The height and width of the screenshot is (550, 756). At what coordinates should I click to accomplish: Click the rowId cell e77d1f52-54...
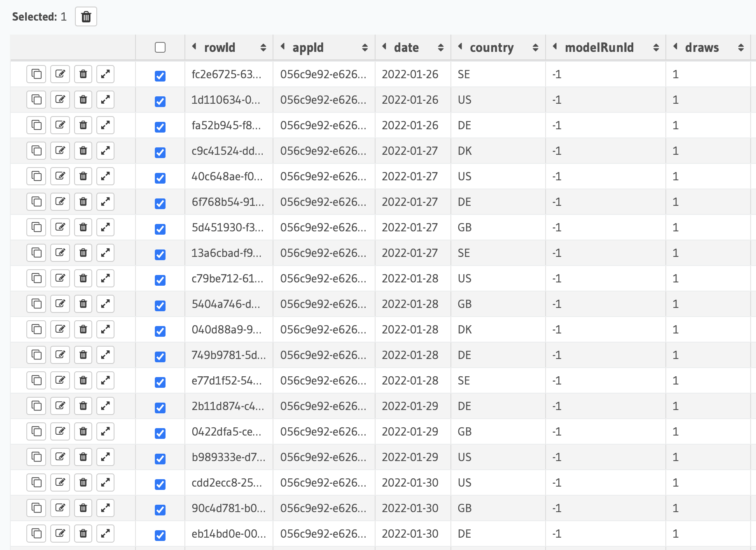tap(229, 380)
